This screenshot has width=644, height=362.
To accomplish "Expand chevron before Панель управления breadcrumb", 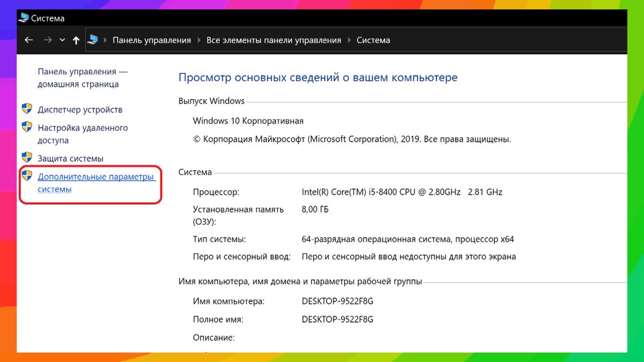I will pos(106,40).
